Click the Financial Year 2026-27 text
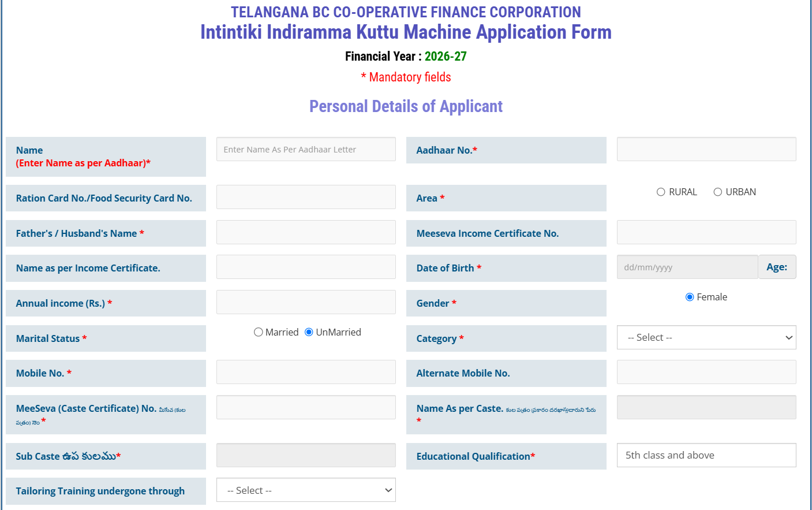This screenshot has height=510, width=812. 406,57
